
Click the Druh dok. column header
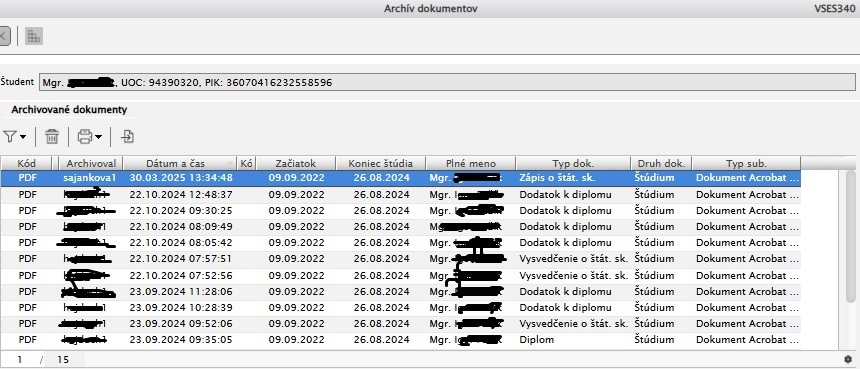661,163
